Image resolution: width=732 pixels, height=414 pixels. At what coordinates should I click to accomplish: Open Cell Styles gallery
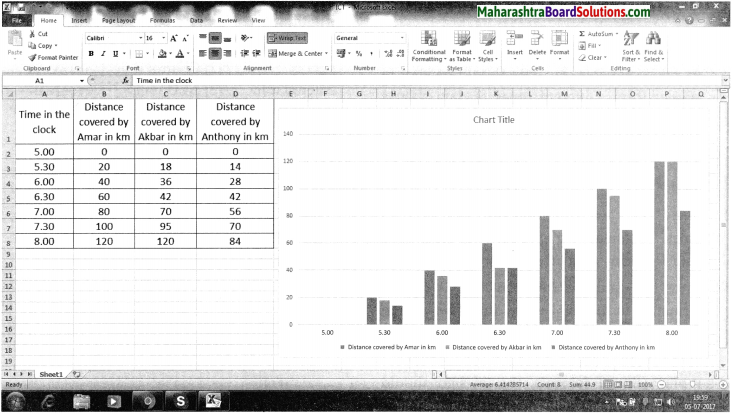[488, 46]
